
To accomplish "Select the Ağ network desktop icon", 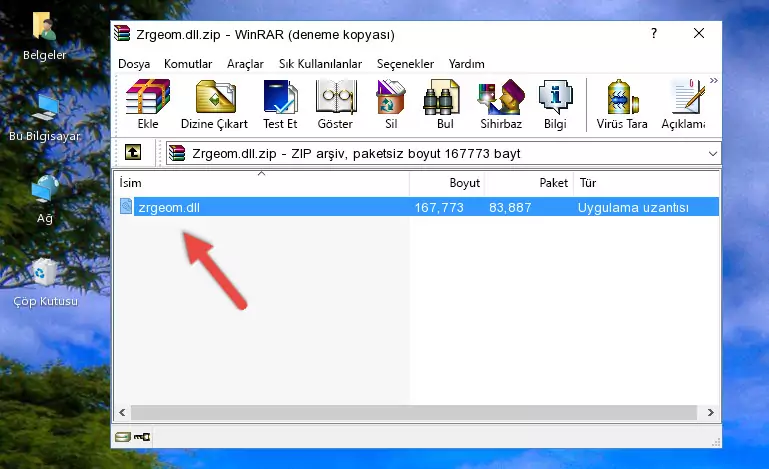I will pyautogui.click(x=45, y=199).
